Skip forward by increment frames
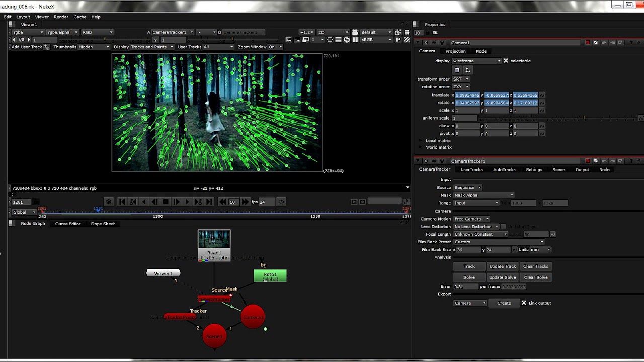This screenshot has height=362, width=644. [x=245, y=202]
